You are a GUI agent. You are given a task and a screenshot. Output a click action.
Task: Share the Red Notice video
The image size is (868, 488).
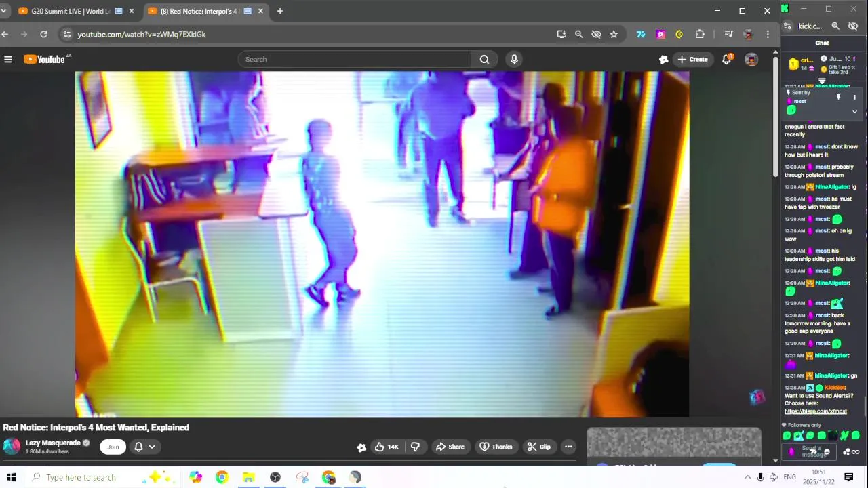pyautogui.click(x=450, y=447)
